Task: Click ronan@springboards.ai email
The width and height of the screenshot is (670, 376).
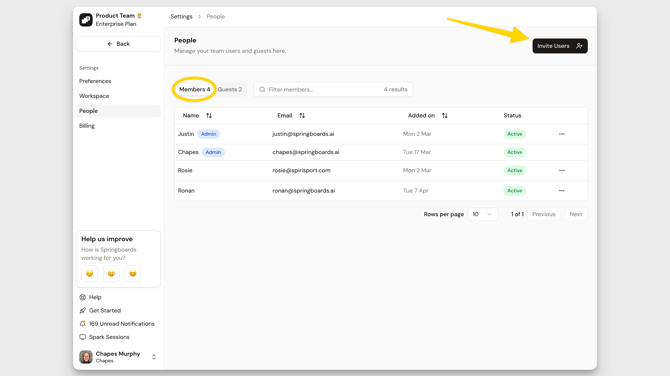Action: [x=304, y=191]
